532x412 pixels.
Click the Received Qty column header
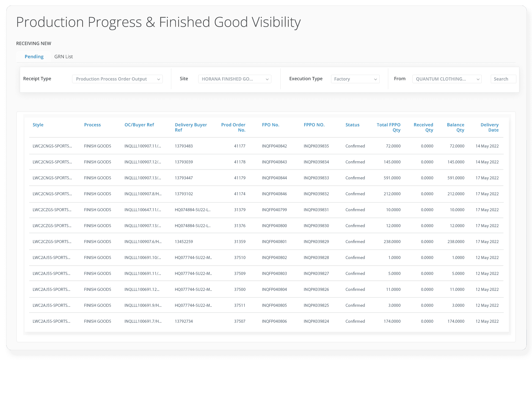(x=423, y=127)
